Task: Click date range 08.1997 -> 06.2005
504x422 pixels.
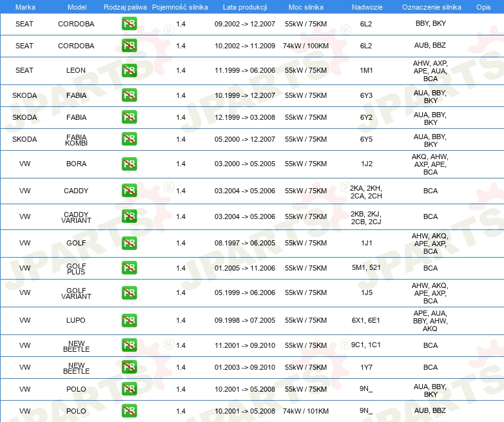Action: point(245,243)
